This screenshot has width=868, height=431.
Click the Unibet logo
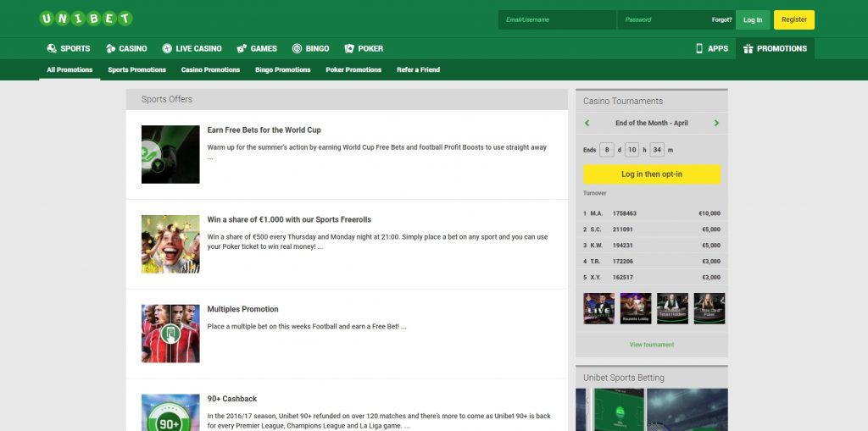tap(86, 19)
